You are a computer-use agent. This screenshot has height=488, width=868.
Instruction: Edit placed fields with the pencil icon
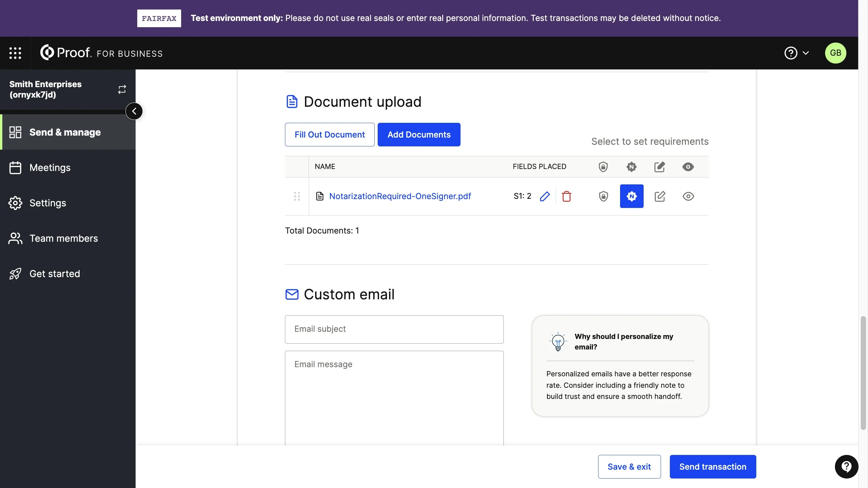pyautogui.click(x=544, y=196)
